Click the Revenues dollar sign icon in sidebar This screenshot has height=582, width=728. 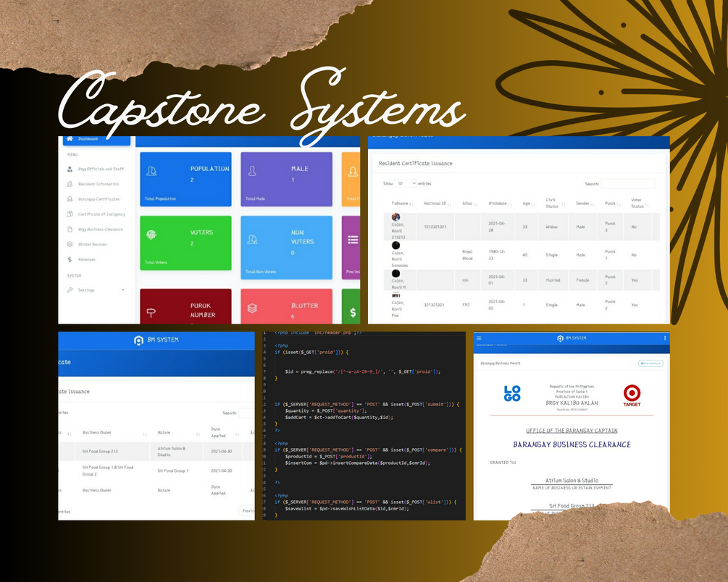70,259
